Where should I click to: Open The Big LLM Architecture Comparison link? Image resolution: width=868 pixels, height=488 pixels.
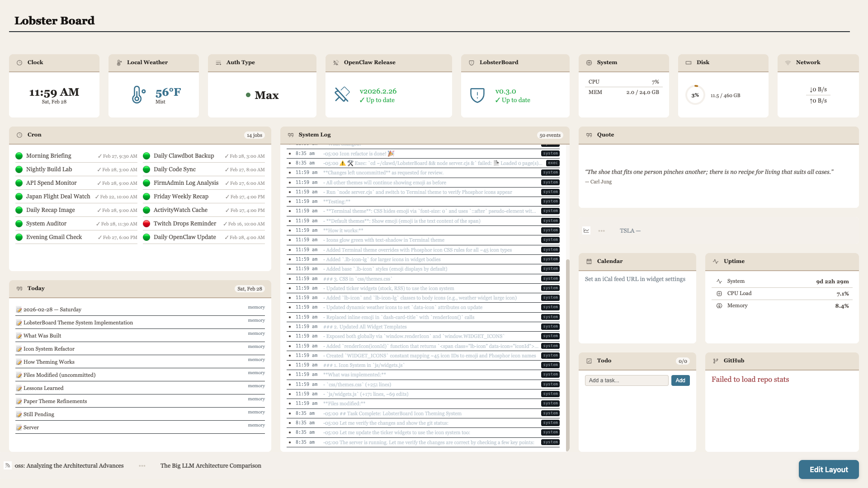tap(211, 466)
